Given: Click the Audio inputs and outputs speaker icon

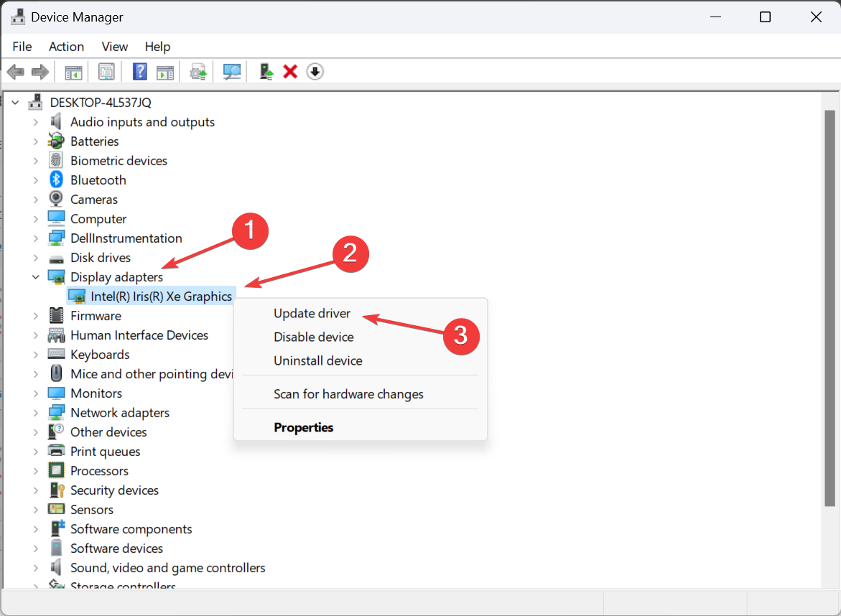Looking at the screenshot, I should coord(56,122).
